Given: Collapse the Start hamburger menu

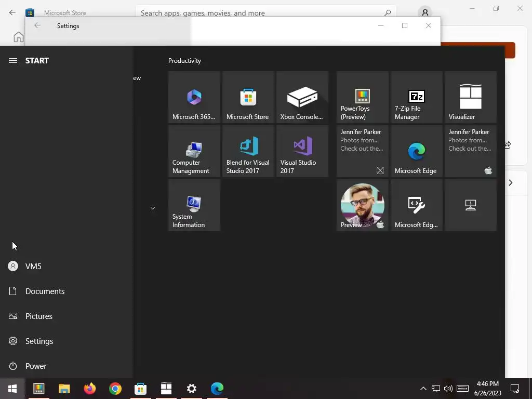Looking at the screenshot, I should click(x=13, y=61).
